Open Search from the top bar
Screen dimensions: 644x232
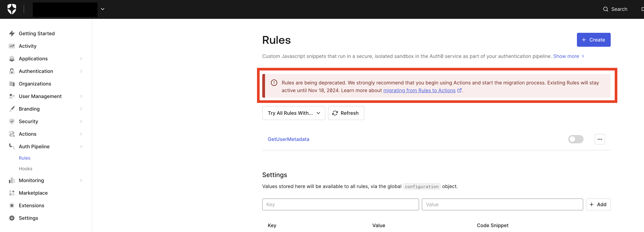point(615,9)
